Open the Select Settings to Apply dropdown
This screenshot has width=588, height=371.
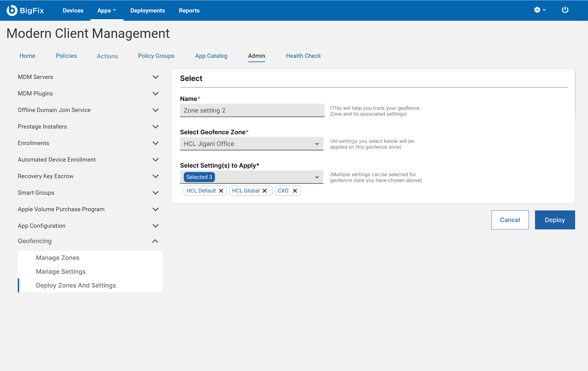(x=252, y=177)
